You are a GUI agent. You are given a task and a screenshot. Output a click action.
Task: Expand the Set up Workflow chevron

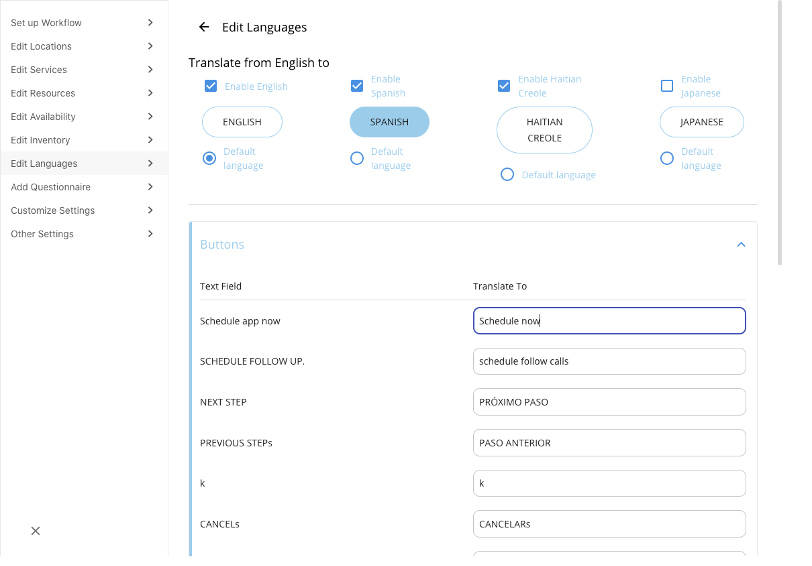click(150, 22)
